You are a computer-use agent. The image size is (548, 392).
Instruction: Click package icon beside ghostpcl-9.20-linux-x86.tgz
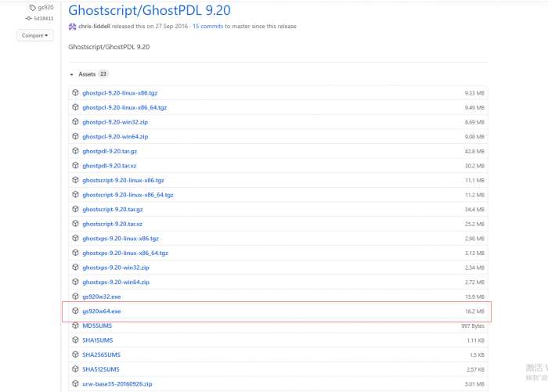(75, 92)
